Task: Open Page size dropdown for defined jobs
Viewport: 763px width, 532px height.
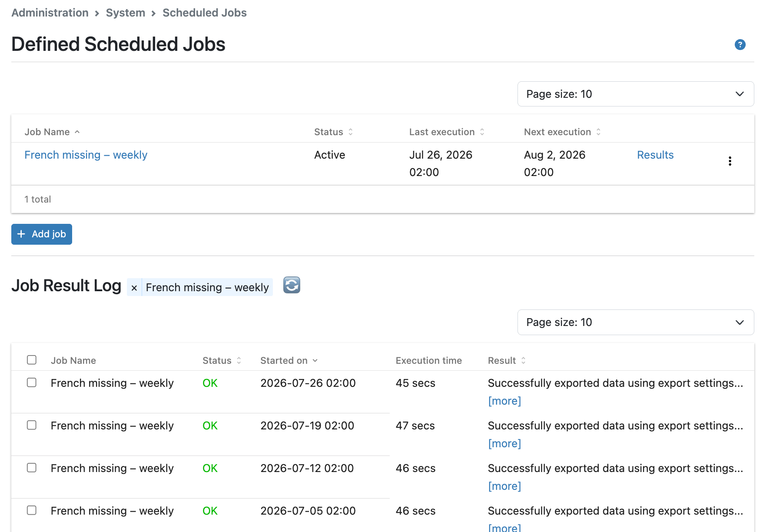Action: [x=636, y=94]
